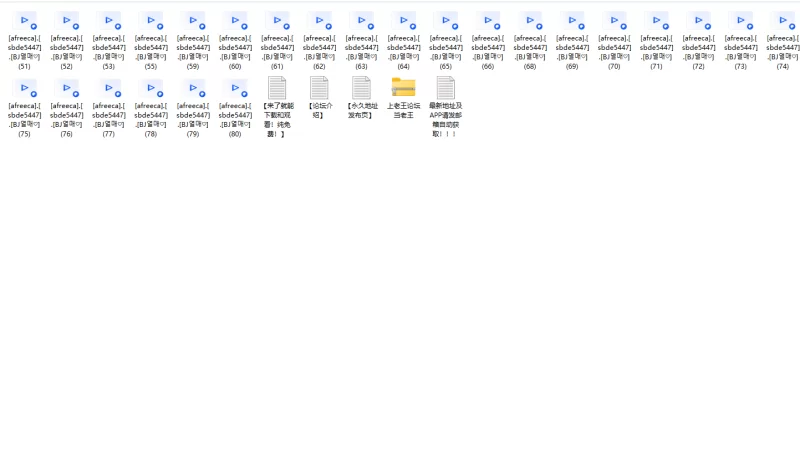Pick the video file labeled (72)
The width and height of the screenshot is (800, 449).
(698, 41)
